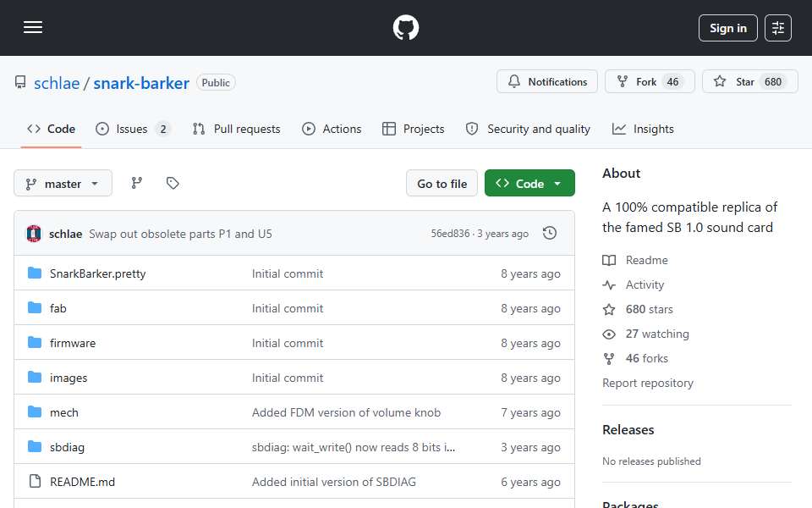Open the Activity sidebar link

[645, 284]
